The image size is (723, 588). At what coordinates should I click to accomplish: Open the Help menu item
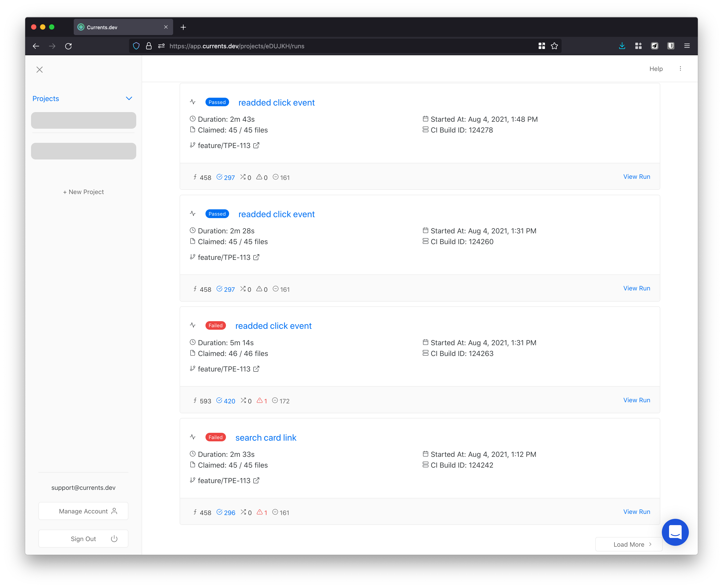(x=656, y=69)
